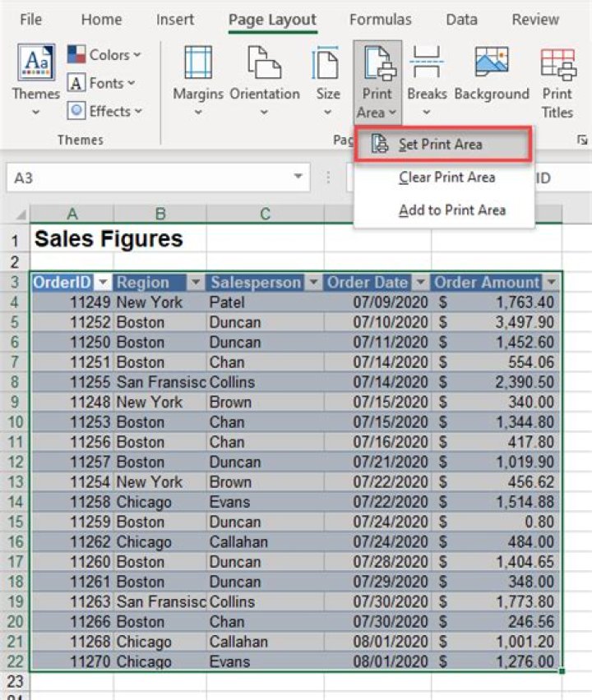Switch to the Formulas tab
Image resolution: width=592 pixels, height=700 pixels.
(x=380, y=20)
